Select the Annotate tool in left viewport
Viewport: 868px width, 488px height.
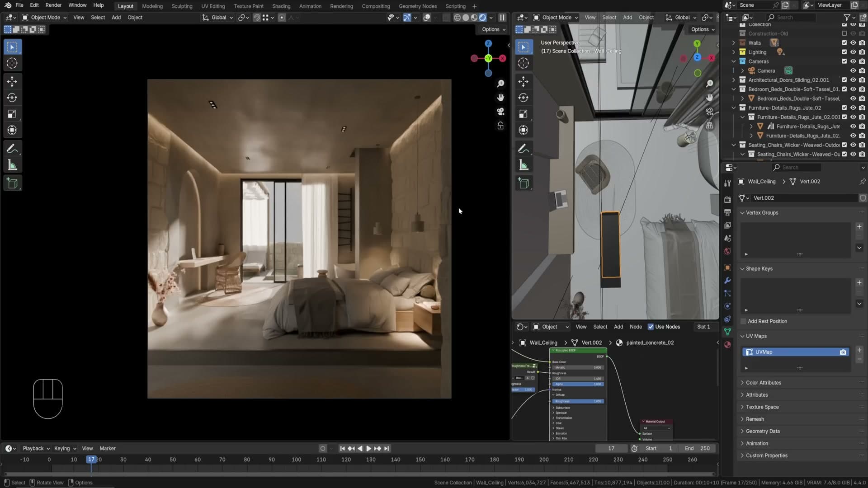click(x=12, y=149)
